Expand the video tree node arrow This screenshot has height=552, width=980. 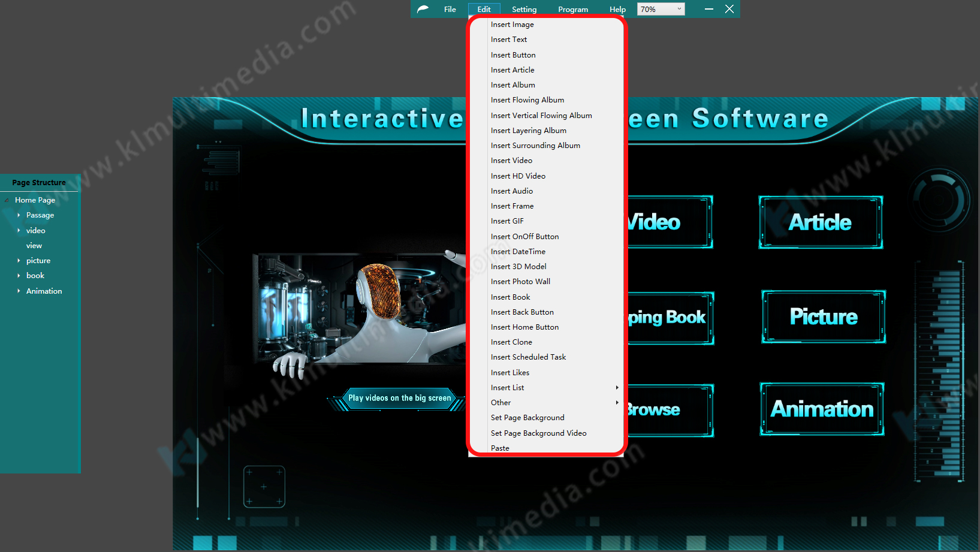click(x=19, y=231)
